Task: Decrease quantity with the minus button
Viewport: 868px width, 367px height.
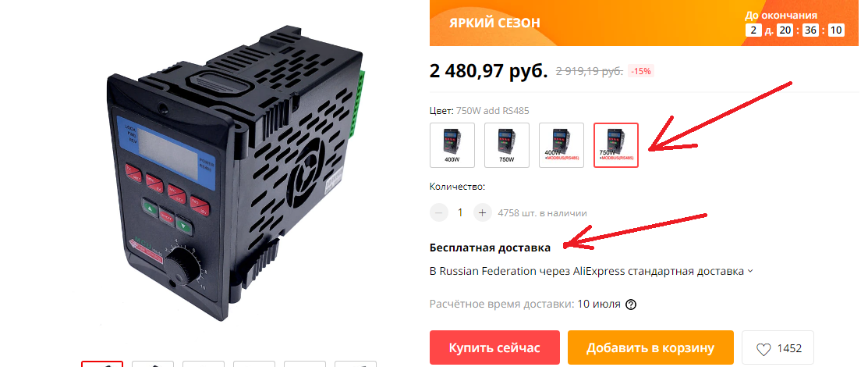Action: [439, 213]
